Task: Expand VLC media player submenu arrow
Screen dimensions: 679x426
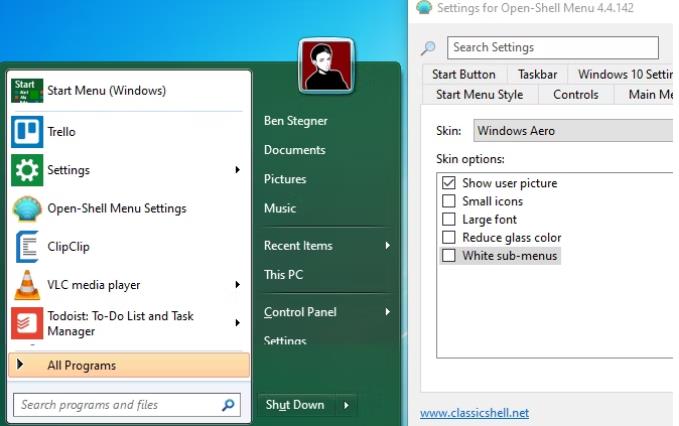Action: click(x=237, y=284)
